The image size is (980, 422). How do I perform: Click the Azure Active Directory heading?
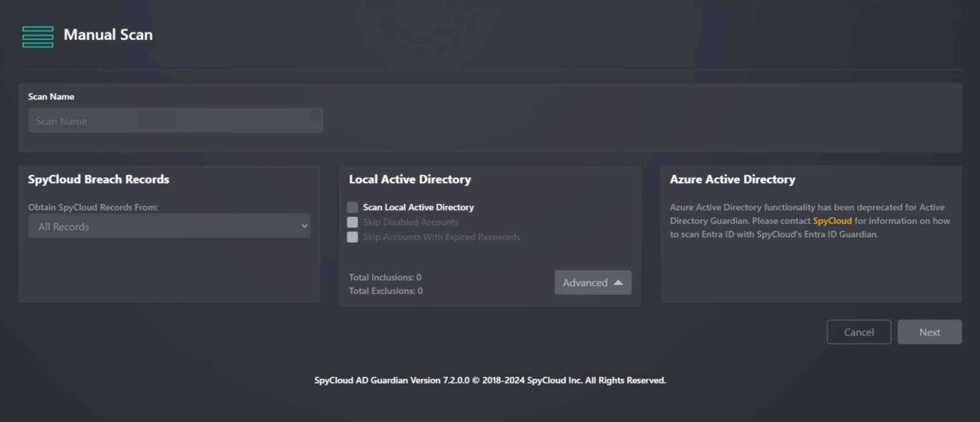[x=732, y=180]
